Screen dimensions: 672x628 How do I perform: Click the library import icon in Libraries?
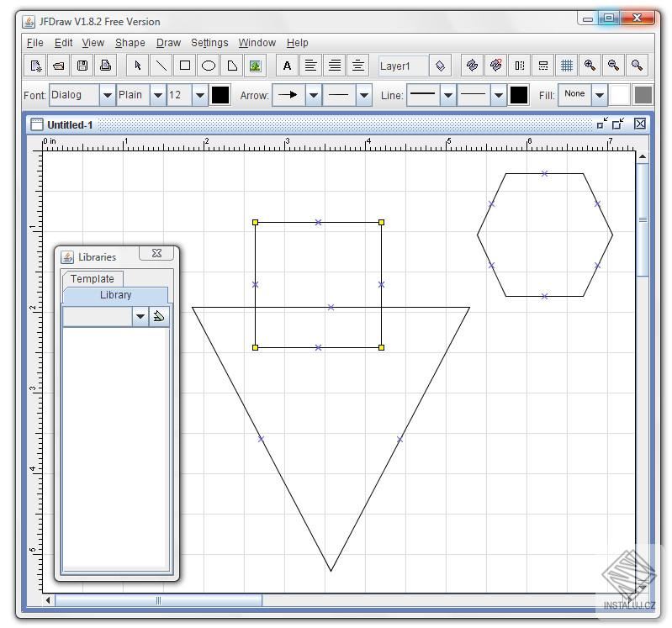[159, 317]
